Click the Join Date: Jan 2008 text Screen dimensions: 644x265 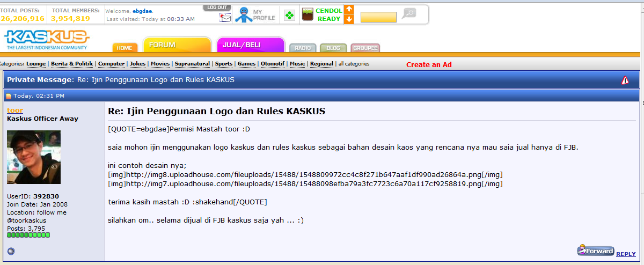37,204
